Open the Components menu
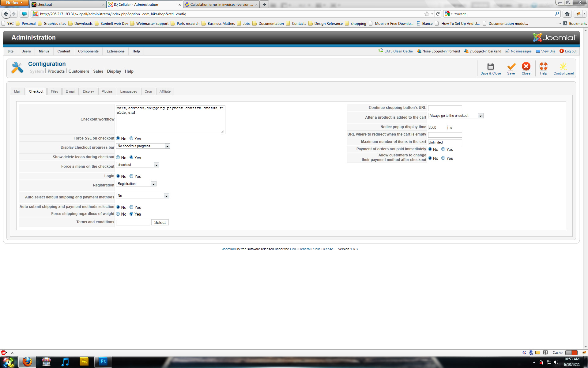This screenshot has width=588, height=368. [x=88, y=51]
